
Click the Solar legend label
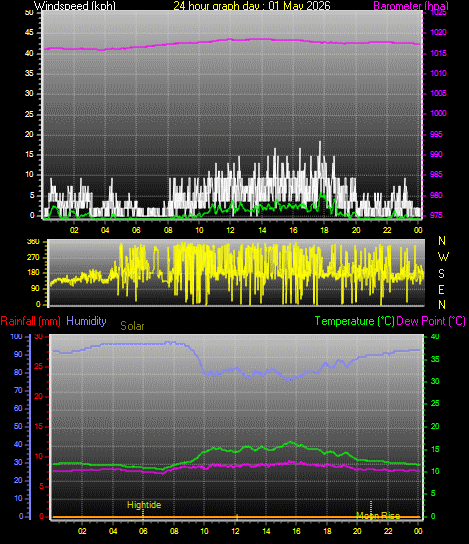coord(132,326)
